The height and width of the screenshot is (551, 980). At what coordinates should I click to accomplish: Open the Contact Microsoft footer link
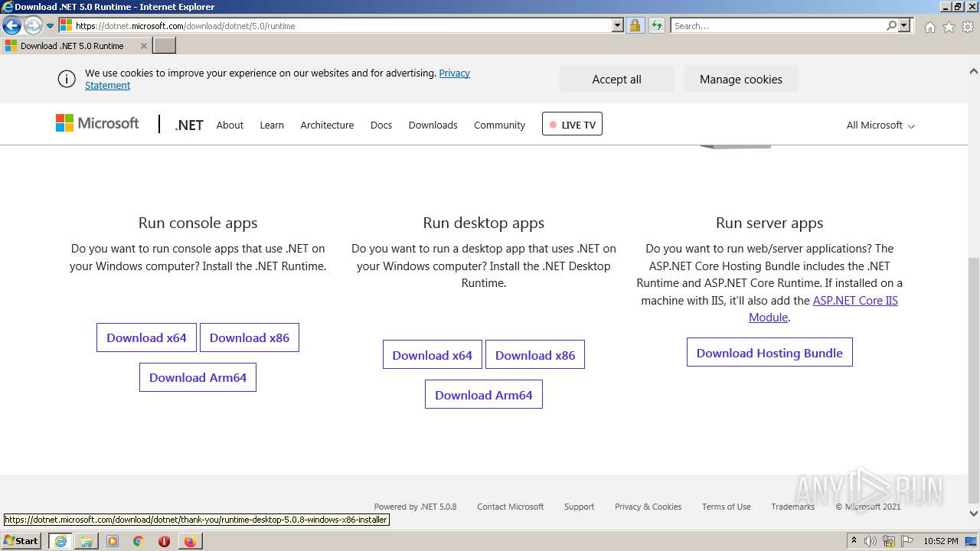coord(510,507)
